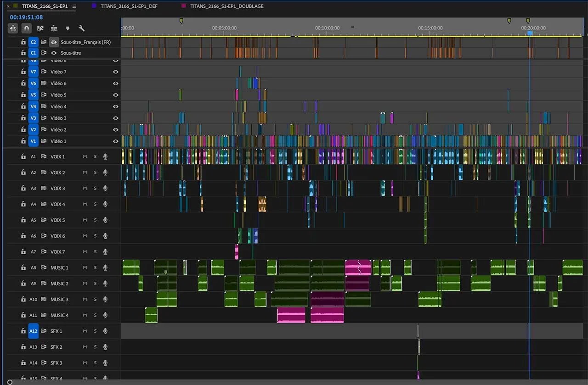This screenshot has width=588, height=385.
Task: Toggle sync lock on Vidéo 3 track
Action: 44,118
